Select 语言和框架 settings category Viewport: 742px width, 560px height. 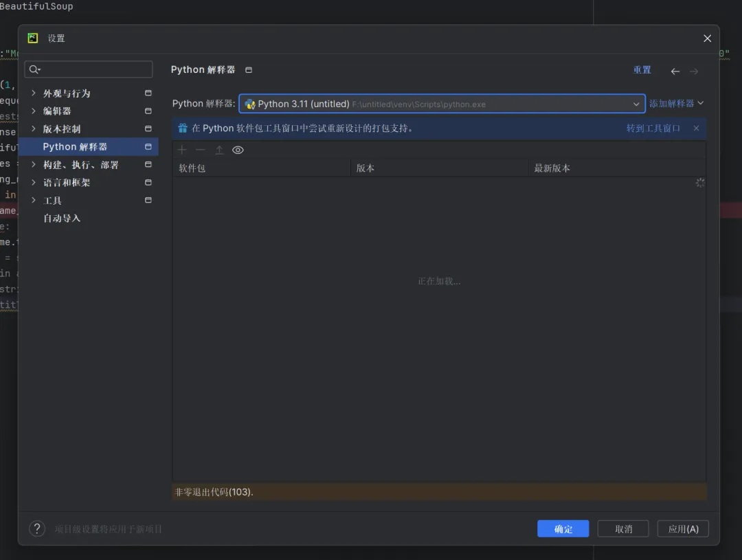67,182
